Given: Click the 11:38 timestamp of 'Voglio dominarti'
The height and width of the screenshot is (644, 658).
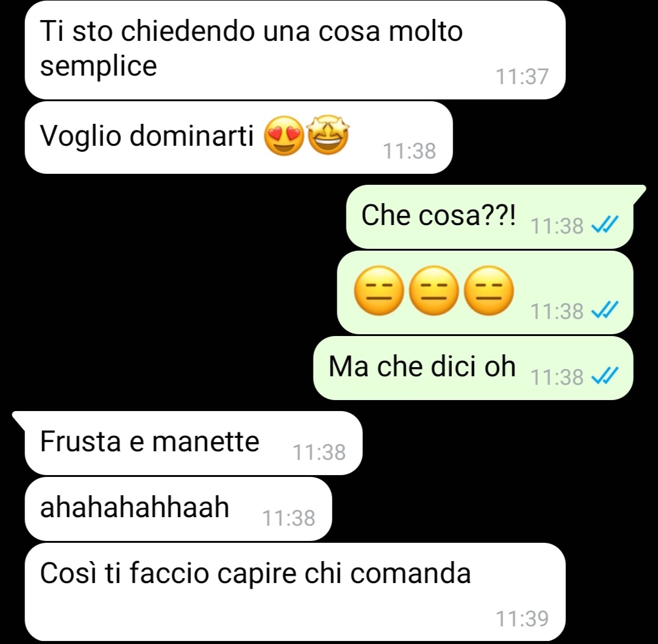Looking at the screenshot, I should click(x=410, y=151).
